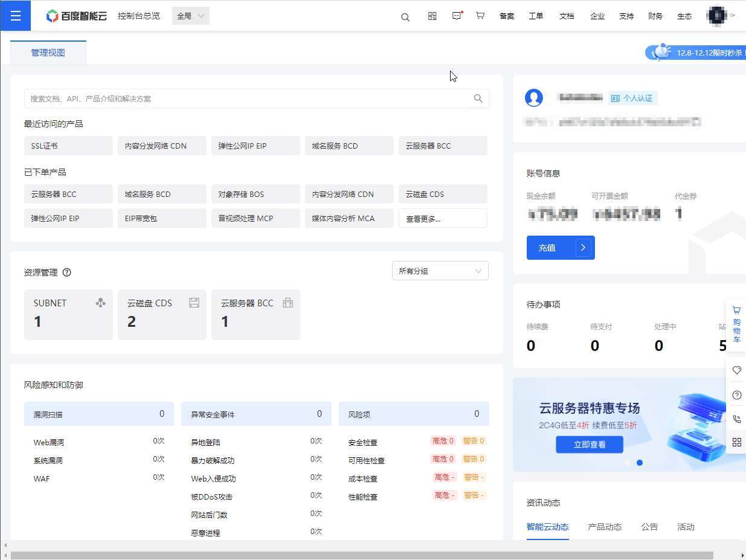
Task: Open 支持 in the top menu
Action: [626, 16]
